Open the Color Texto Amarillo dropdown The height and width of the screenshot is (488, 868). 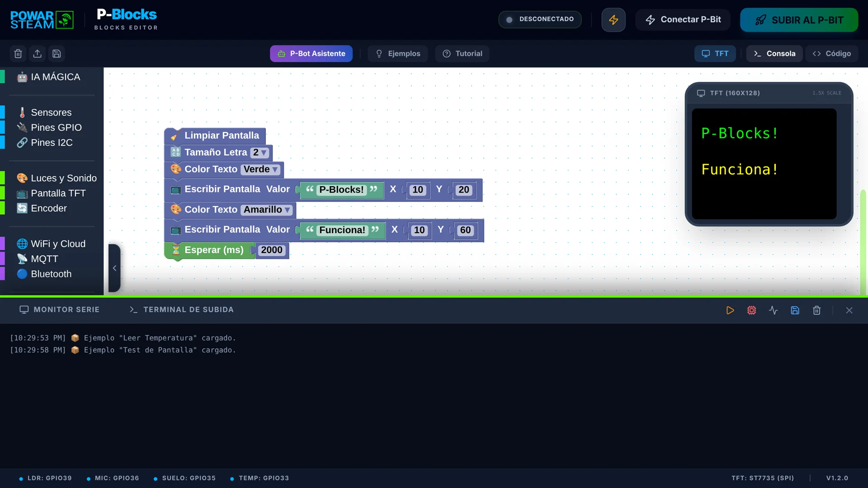pyautogui.click(x=266, y=210)
